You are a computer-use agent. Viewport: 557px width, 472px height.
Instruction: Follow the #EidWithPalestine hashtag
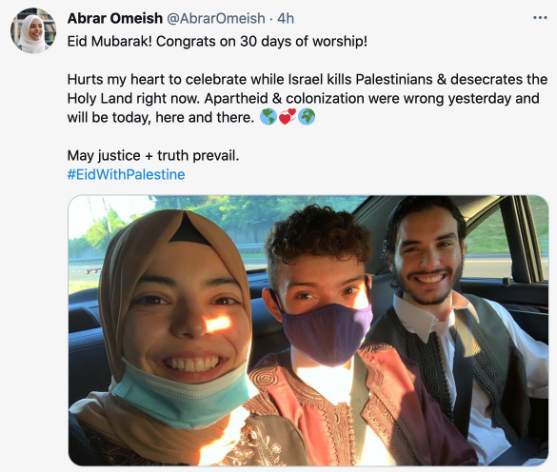tap(126, 174)
